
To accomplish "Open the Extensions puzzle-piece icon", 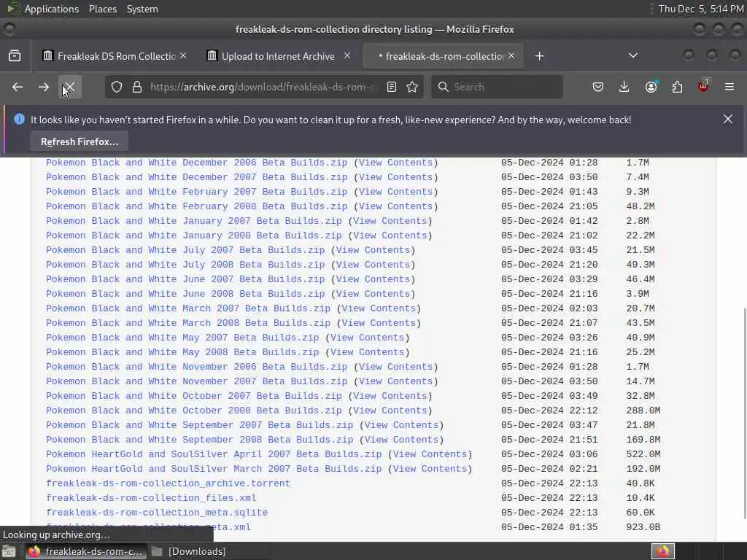I will [x=677, y=87].
